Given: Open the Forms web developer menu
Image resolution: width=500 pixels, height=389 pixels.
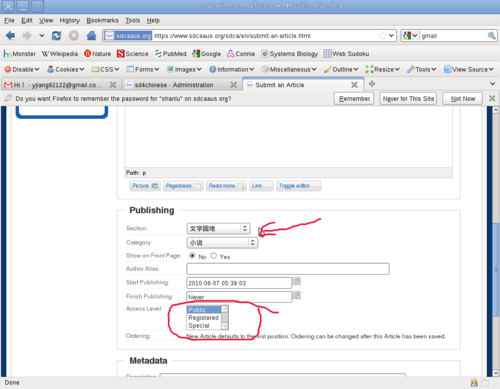Looking at the screenshot, I should [x=143, y=69].
